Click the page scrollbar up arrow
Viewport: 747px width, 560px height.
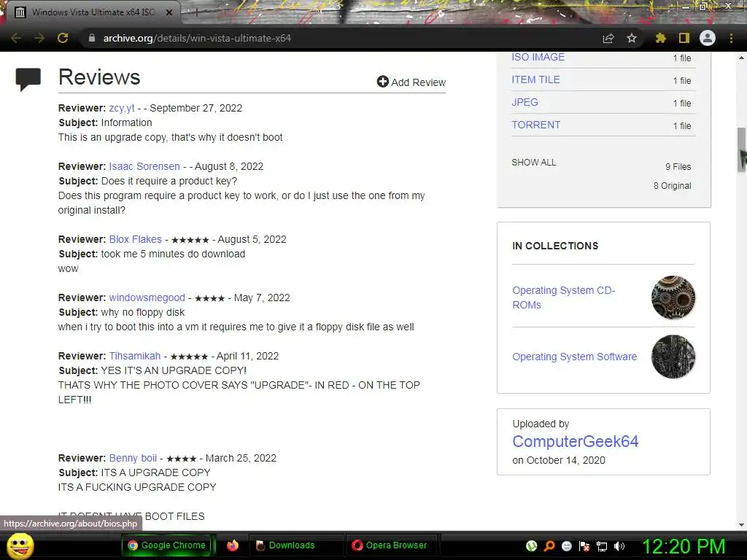coord(741,58)
